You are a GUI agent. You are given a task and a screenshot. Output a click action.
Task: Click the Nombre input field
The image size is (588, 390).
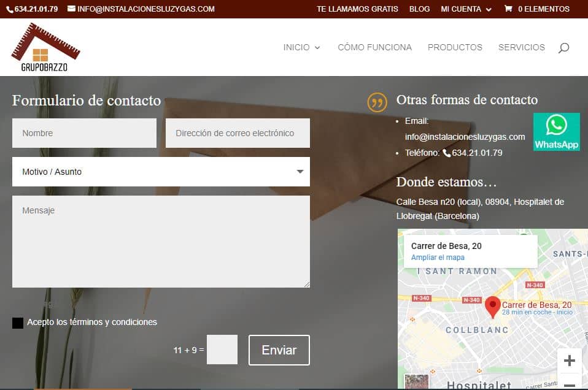tap(84, 133)
